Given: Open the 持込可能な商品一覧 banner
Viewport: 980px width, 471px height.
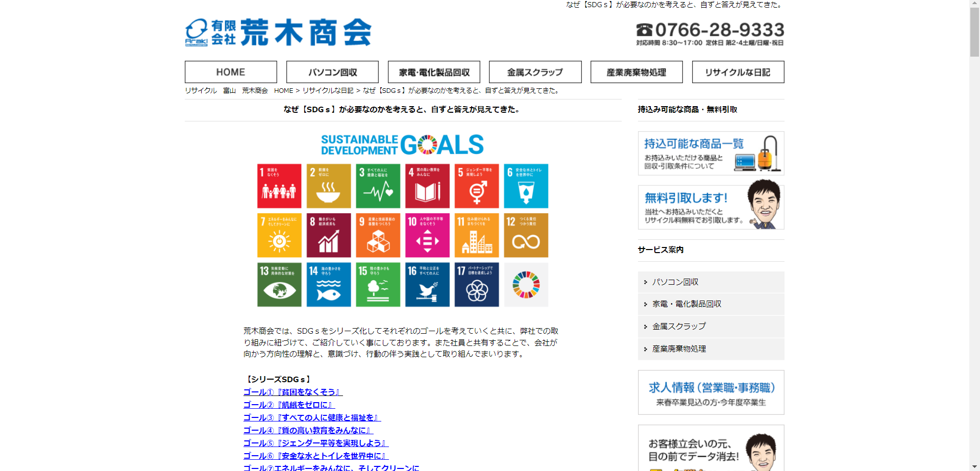Looking at the screenshot, I should coord(711,153).
